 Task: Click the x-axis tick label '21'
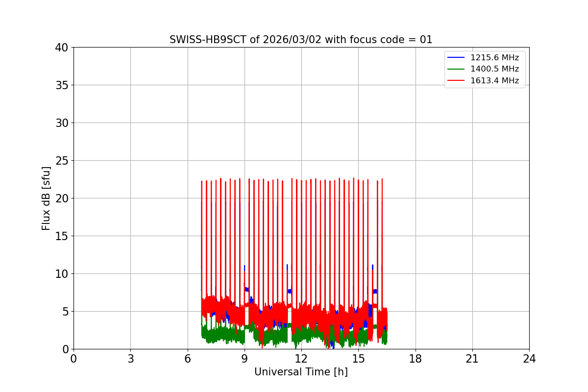(472, 359)
